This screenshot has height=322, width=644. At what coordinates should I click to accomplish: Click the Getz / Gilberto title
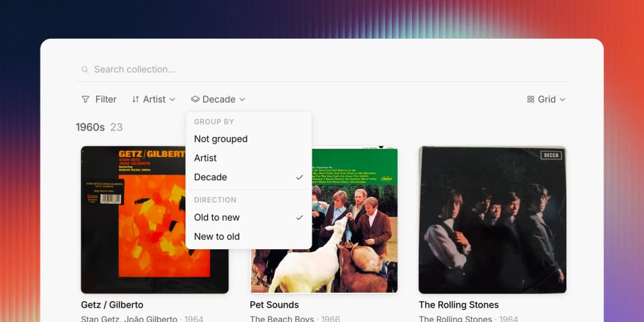point(112,305)
